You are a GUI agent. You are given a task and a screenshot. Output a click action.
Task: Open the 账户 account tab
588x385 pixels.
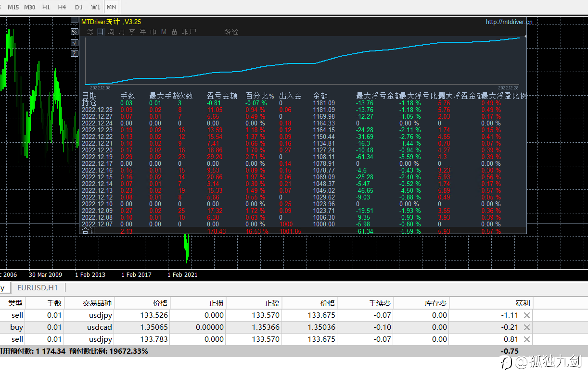(x=189, y=32)
